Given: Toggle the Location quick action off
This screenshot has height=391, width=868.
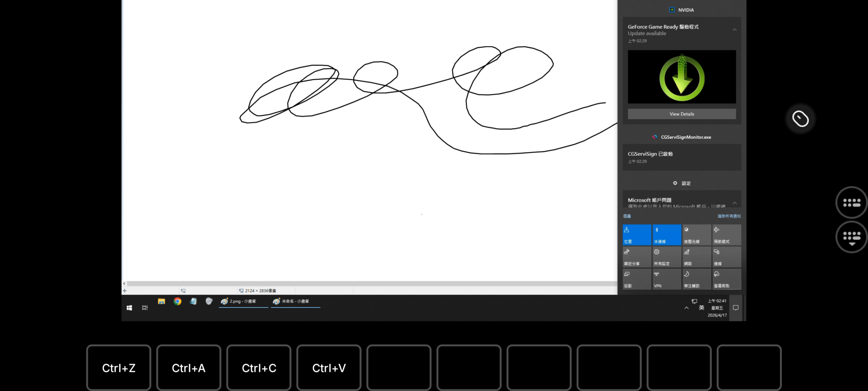Looking at the screenshot, I should pyautogui.click(x=637, y=235).
